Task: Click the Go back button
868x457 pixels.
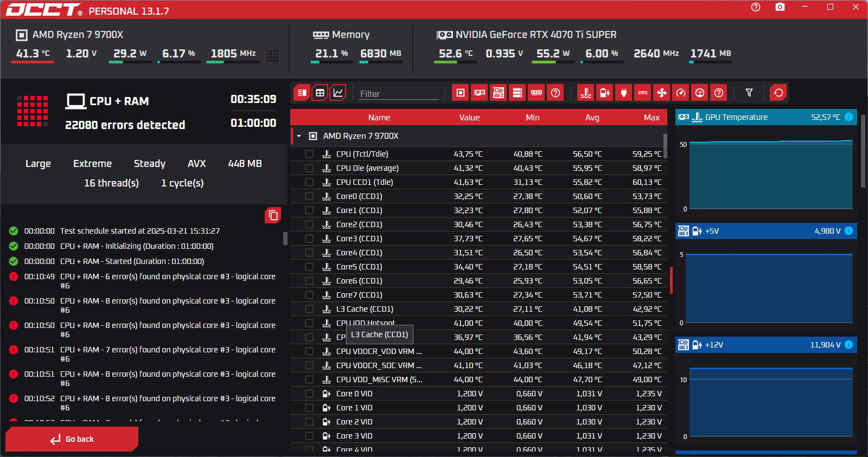Action: (x=72, y=439)
